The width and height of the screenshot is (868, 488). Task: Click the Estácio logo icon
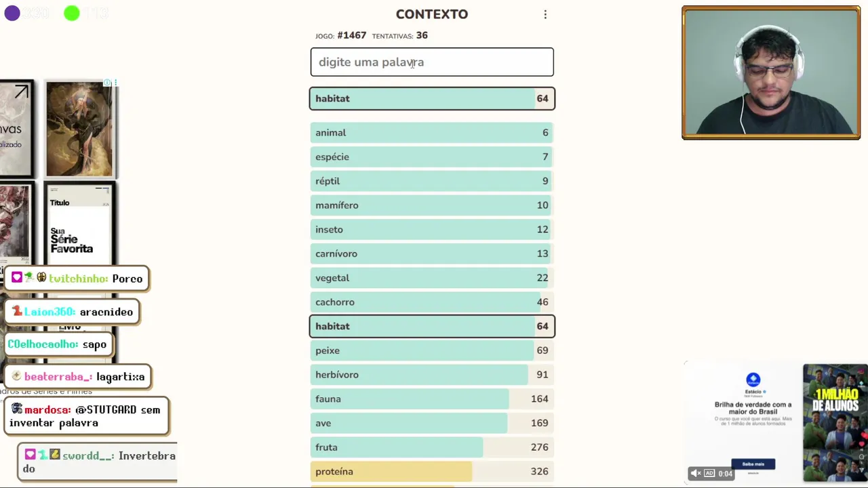(753, 380)
